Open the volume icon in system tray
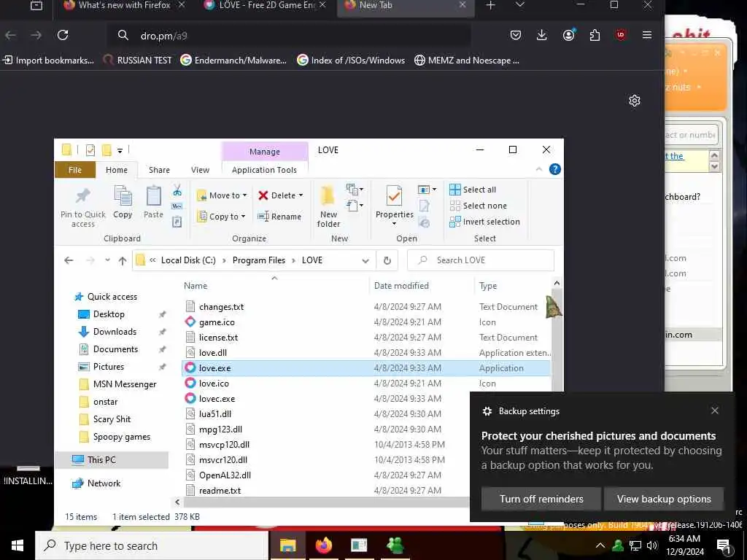 (x=652, y=545)
